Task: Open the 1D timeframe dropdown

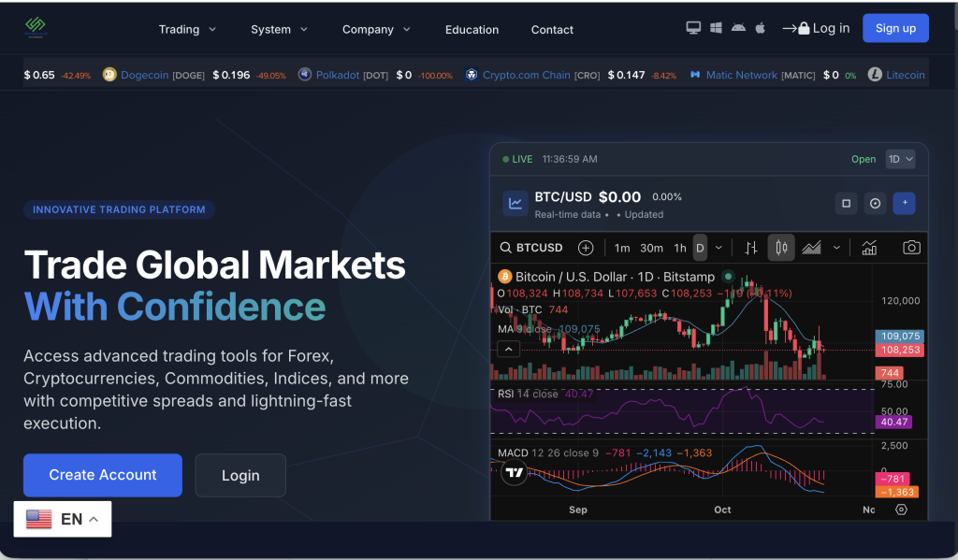Action: [x=900, y=159]
